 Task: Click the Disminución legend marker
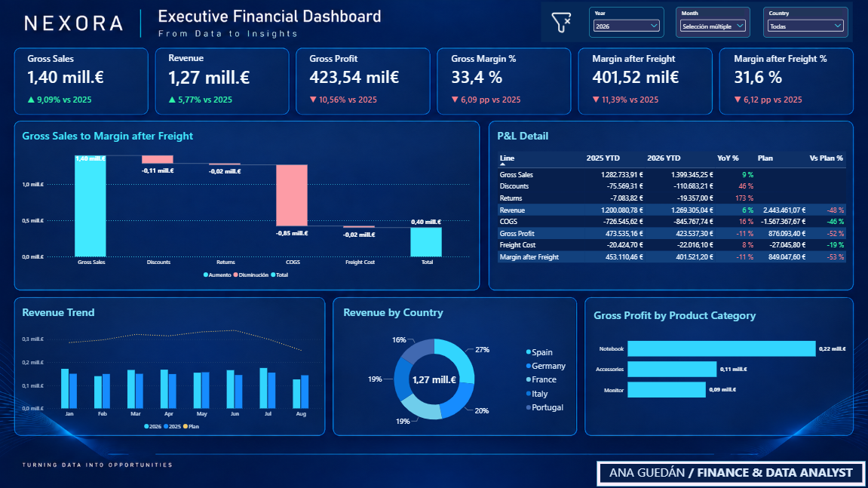(x=236, y=275)
